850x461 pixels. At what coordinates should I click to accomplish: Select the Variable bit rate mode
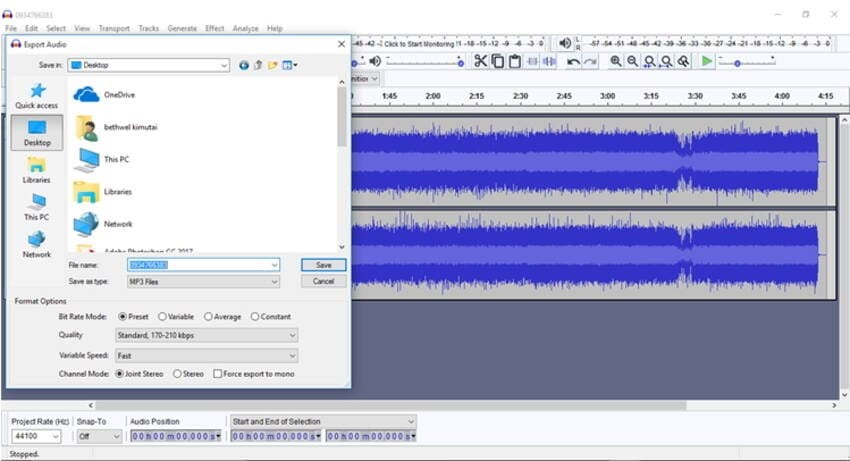click(x=163, y=317)
